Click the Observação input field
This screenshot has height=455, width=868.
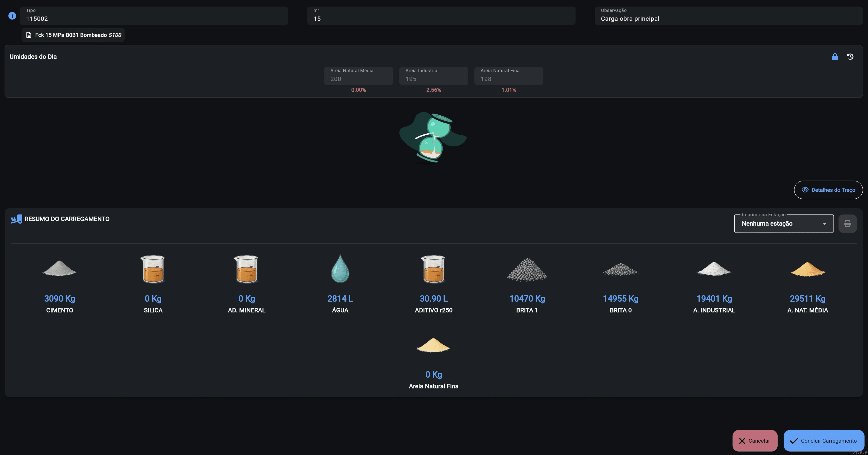[729, 16]
